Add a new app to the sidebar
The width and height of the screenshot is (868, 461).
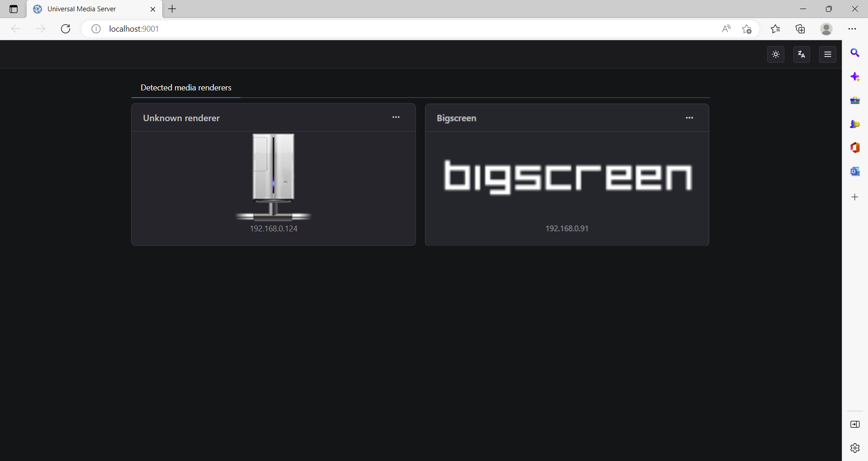(855, 197)
